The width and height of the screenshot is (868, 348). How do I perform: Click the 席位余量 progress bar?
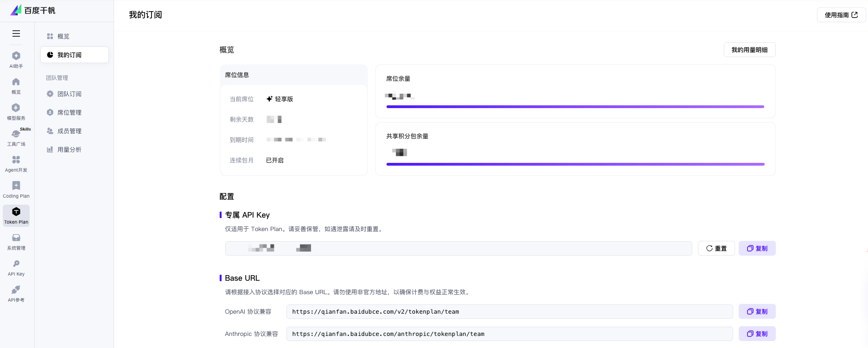pos(575,107)
